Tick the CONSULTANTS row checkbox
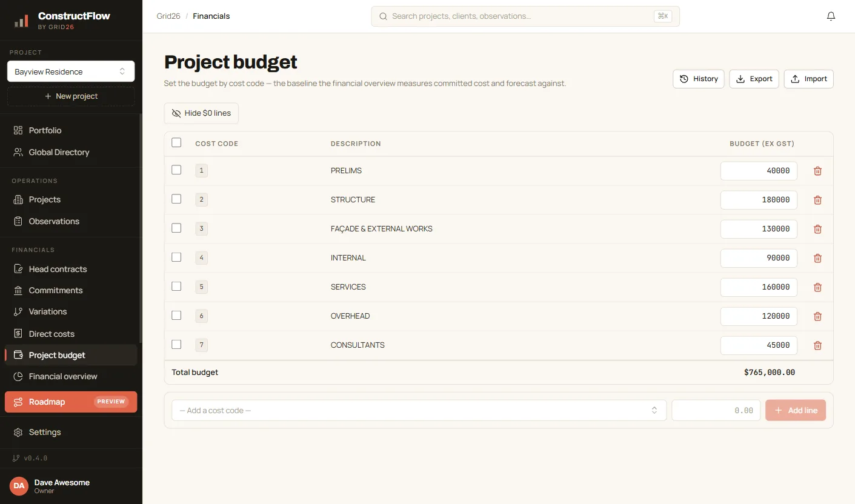 tap(176, 345)
